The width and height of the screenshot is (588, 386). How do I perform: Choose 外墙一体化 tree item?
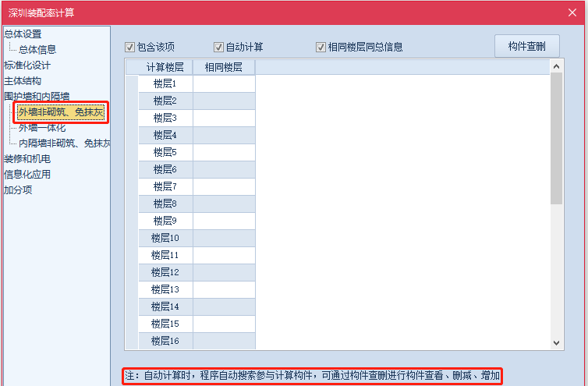[42, 128]
